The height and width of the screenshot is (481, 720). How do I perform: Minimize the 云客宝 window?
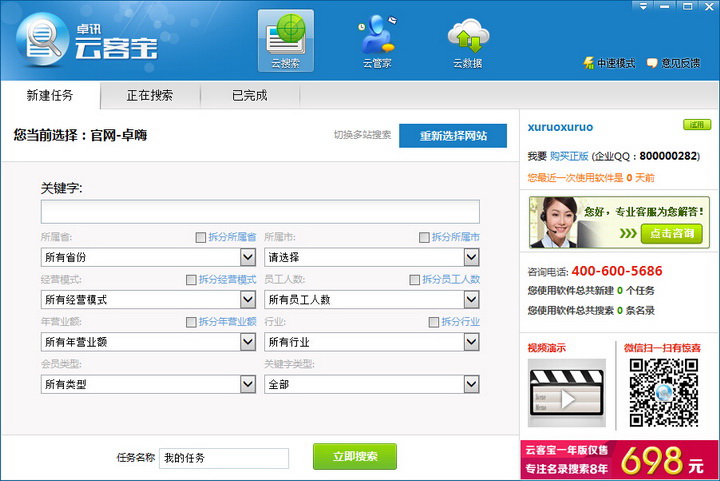click(x=664, y=6)
